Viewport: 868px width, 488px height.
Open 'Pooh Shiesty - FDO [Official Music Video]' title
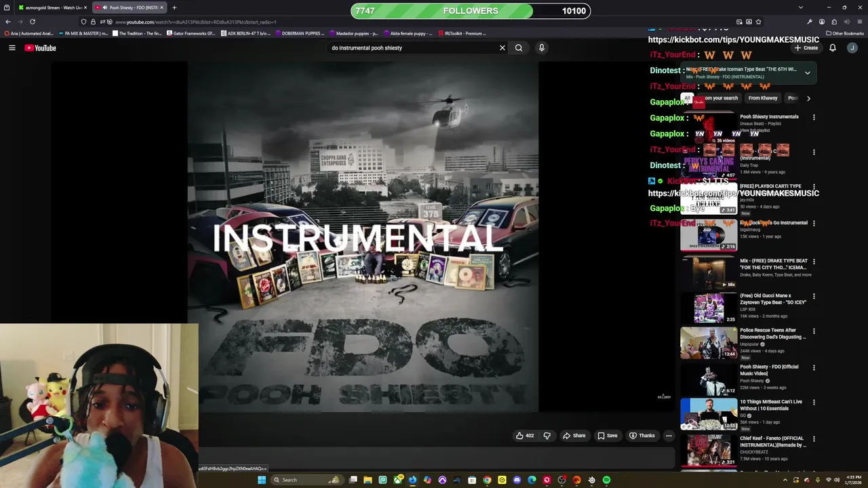click(769, 370)
